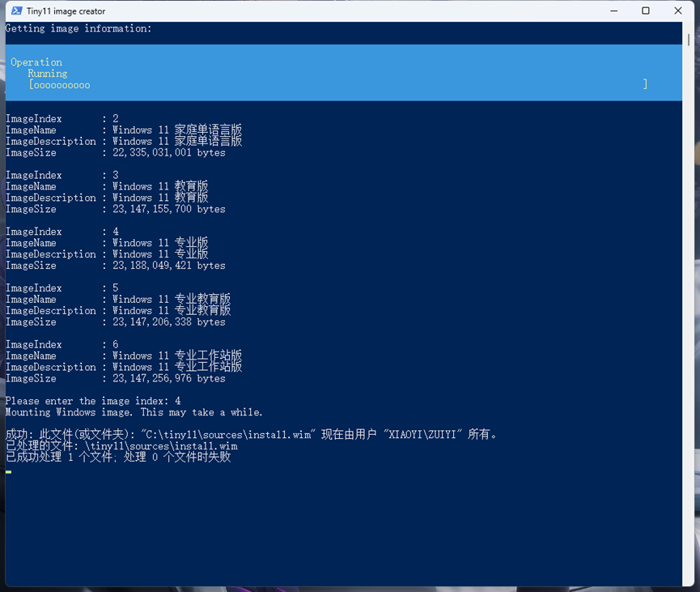Click the 'Tiny11 image creator' window title
700x592 pixels.
coord(66,11)
